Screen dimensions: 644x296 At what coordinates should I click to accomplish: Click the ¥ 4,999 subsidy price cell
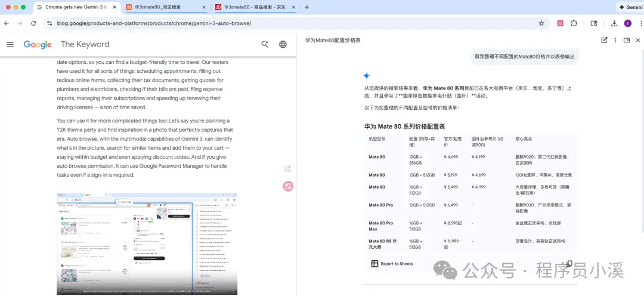point(478,187)
